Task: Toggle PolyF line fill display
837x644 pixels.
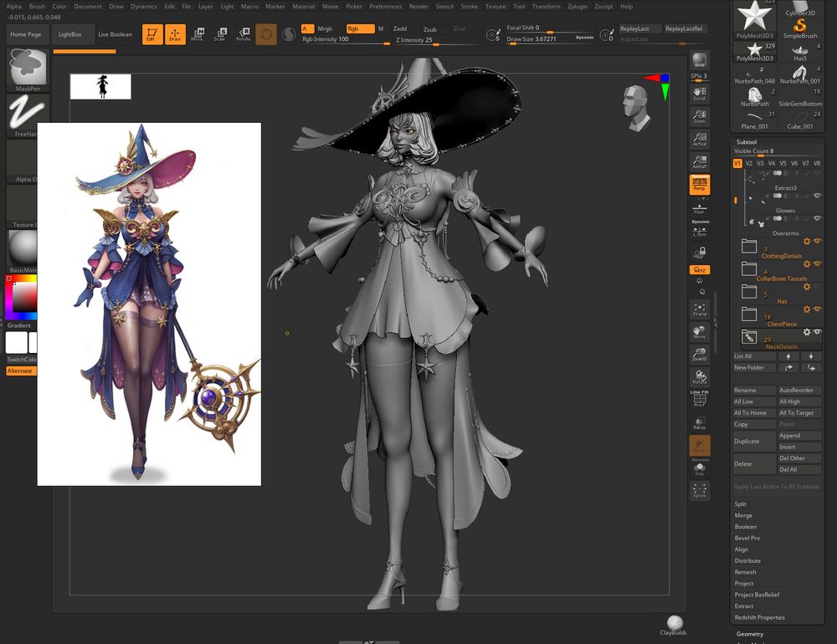Action: (699, 399)
